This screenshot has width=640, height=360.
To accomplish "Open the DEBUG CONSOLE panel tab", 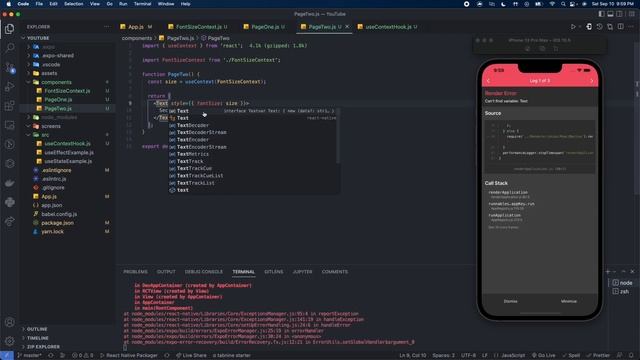I will pyautogui.click(x=203, y=272).
